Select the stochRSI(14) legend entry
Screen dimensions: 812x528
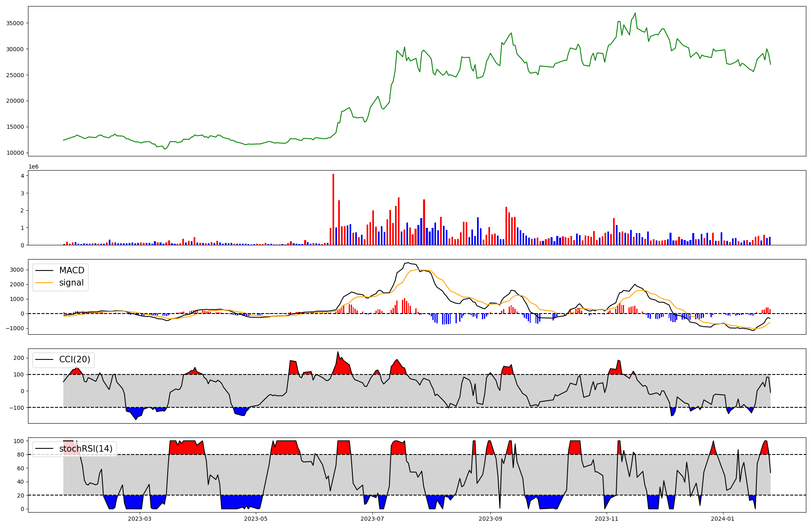click(x=86, y=448)
